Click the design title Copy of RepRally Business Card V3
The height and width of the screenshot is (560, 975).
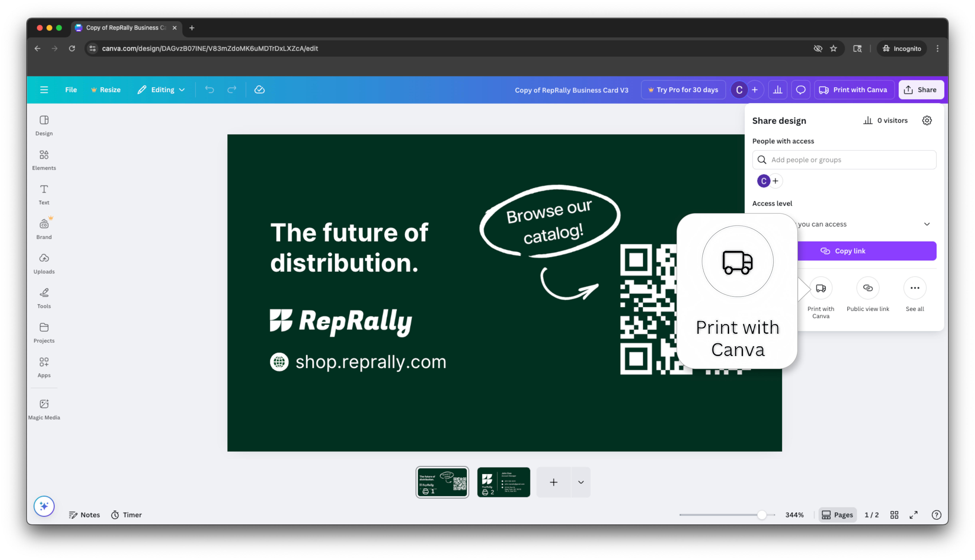click(x=572, y=90)
